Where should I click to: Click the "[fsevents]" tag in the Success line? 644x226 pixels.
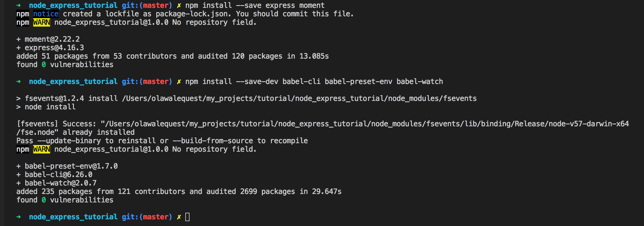point(37,124)
